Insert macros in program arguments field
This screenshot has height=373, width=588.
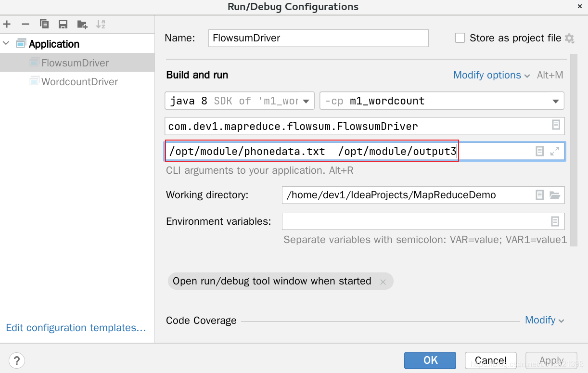[x=540, y=151]
